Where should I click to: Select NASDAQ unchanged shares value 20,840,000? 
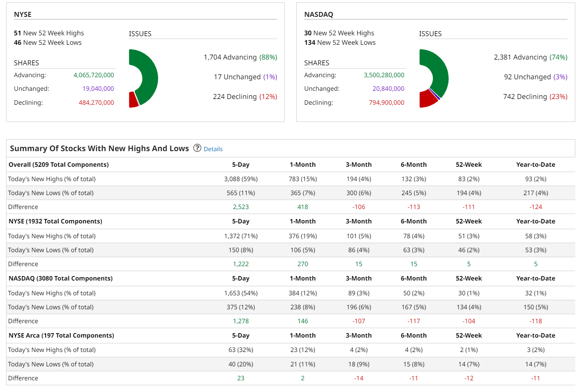click(388, 89)
